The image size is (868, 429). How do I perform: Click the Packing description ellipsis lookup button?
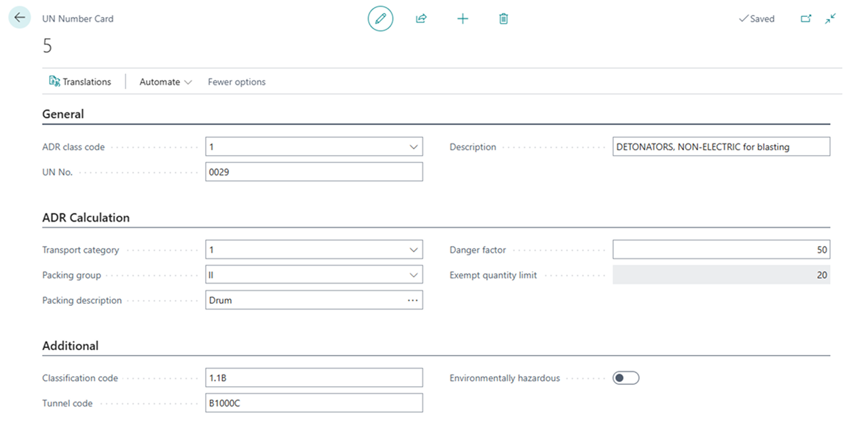tap(413, 301)
